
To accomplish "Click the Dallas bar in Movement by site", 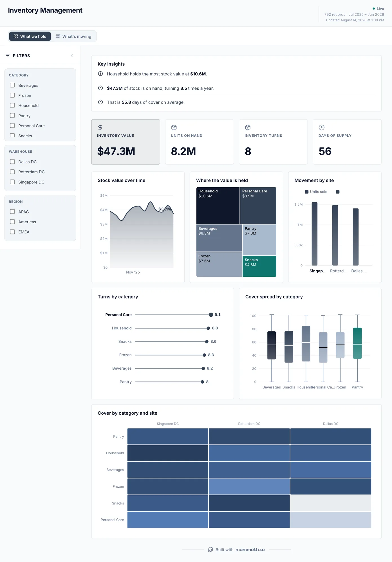I will point(356,237).
